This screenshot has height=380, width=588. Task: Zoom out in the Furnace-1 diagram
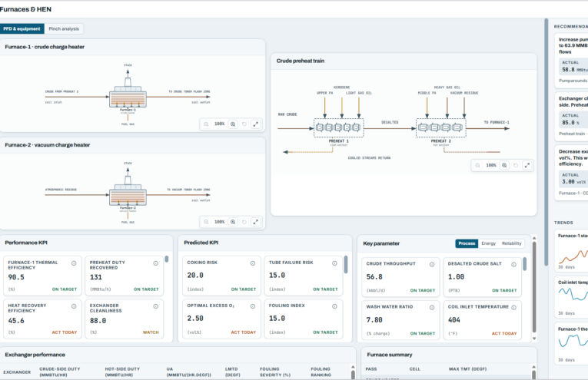coord(206,124)
